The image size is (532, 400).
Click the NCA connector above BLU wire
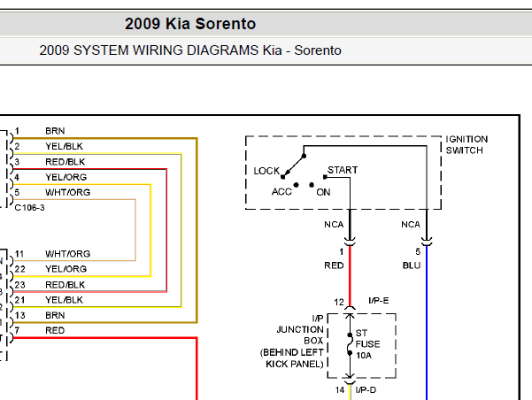(x=411, y=224)
